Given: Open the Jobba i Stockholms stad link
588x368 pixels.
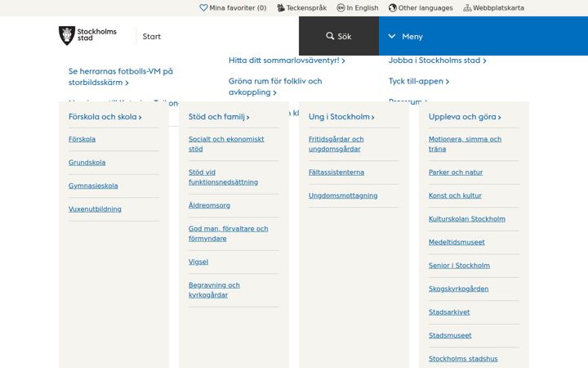Looking at the screenshot, I should [437, 60].
